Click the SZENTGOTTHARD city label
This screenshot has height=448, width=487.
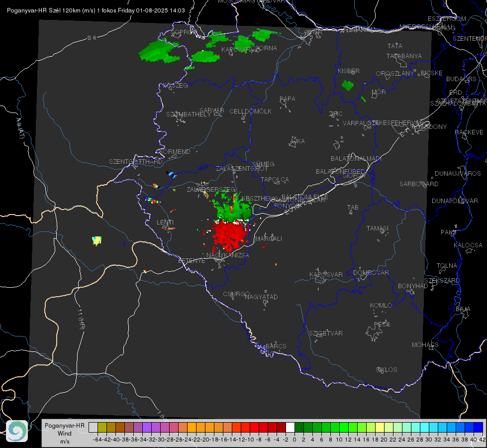[x=136, y=161]
